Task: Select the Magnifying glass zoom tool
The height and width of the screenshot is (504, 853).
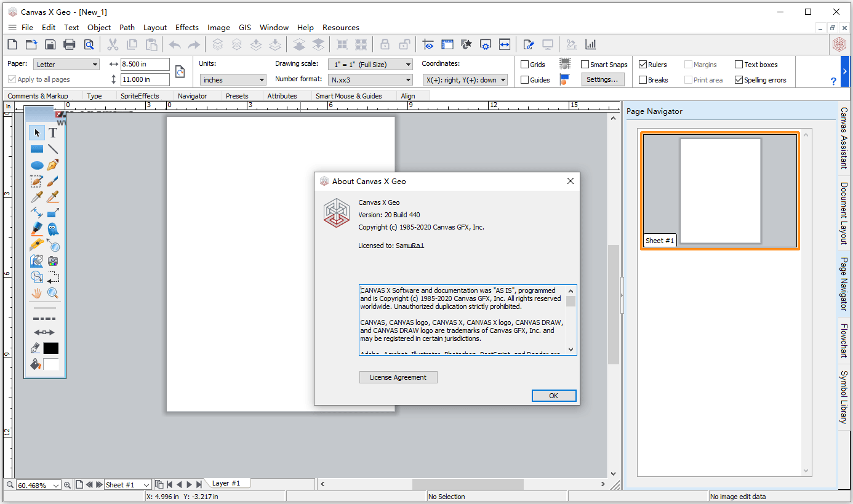Action: pyautogui.click(x=53, y=293)
